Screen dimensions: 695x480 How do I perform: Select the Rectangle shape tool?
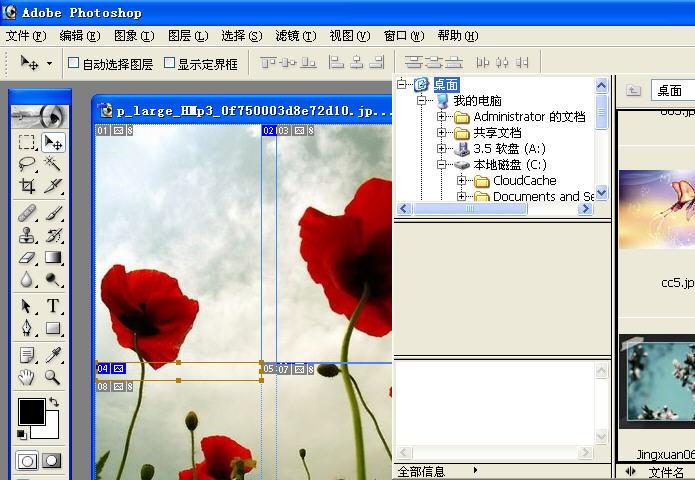53,328
